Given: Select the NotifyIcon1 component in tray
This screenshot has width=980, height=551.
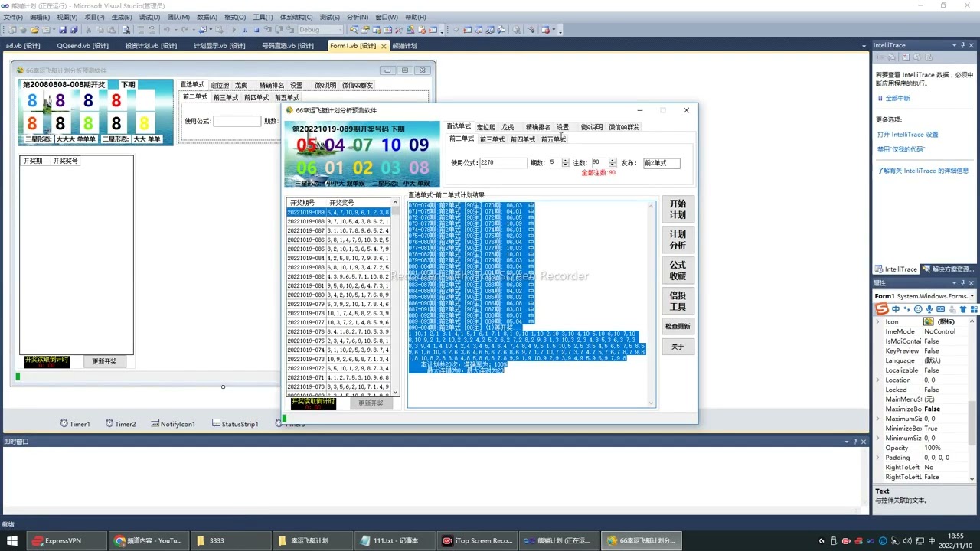Looking at the screenshot, I should click(173, 424).
